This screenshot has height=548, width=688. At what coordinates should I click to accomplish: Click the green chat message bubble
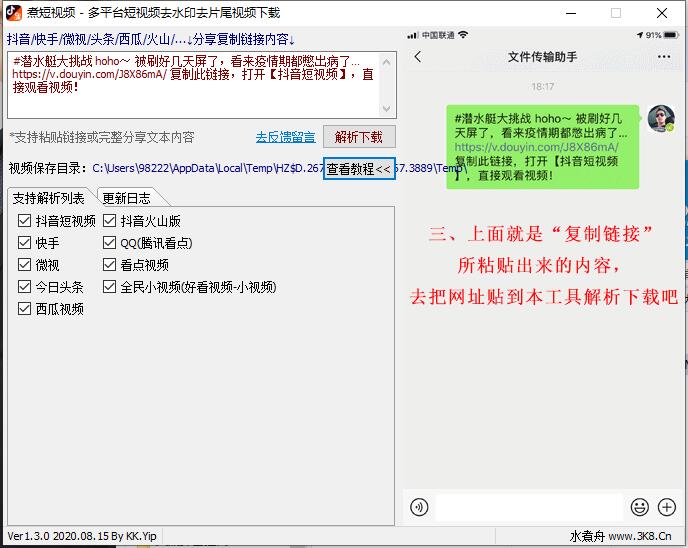pos(542,147)
